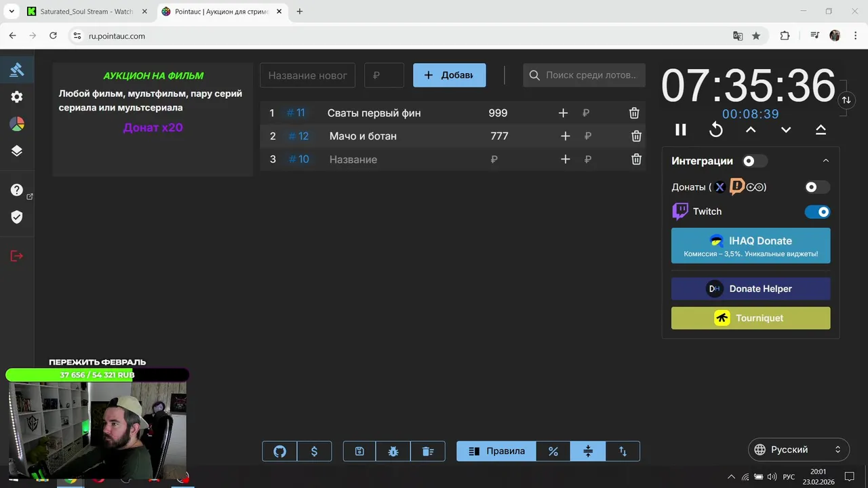Screen dimensions: 868x488
Task: Click plus icon on empty lot 10 row
Action: 565,159
